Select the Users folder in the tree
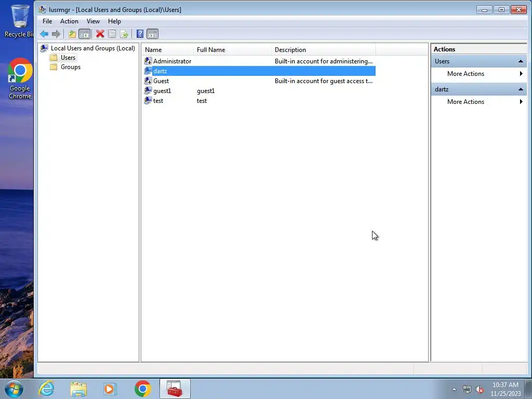Screen dimensions: 532x399 68,58
